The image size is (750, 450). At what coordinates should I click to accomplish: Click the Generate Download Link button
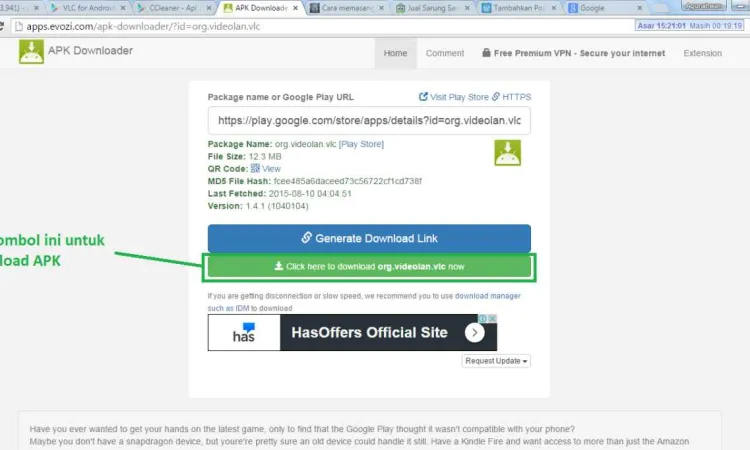tap(369, 238)
